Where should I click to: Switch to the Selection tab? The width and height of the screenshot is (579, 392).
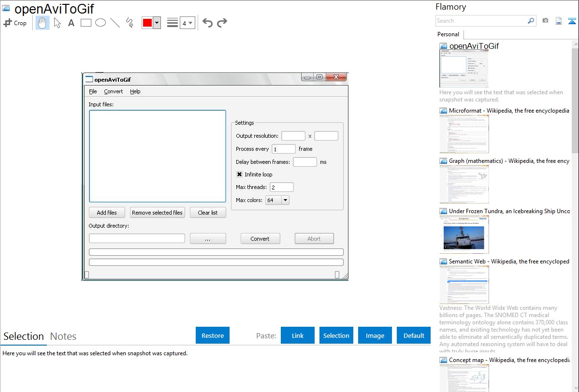24,336
